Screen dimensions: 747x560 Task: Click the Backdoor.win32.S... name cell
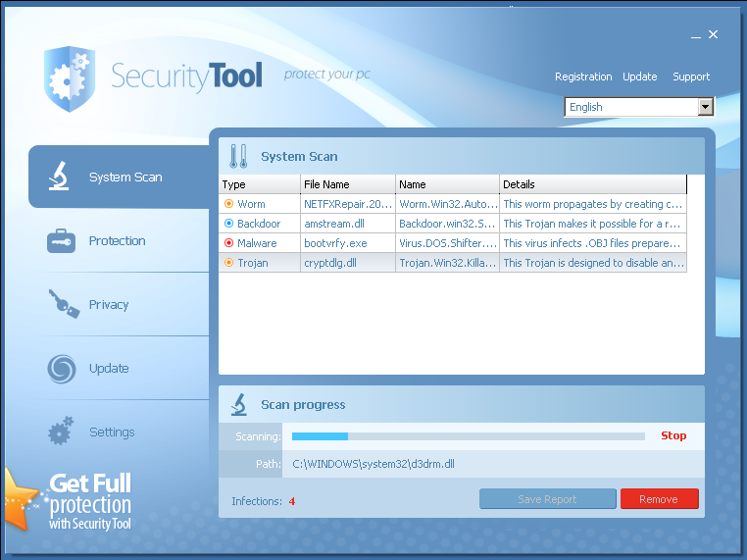click(x=447, y=224)
